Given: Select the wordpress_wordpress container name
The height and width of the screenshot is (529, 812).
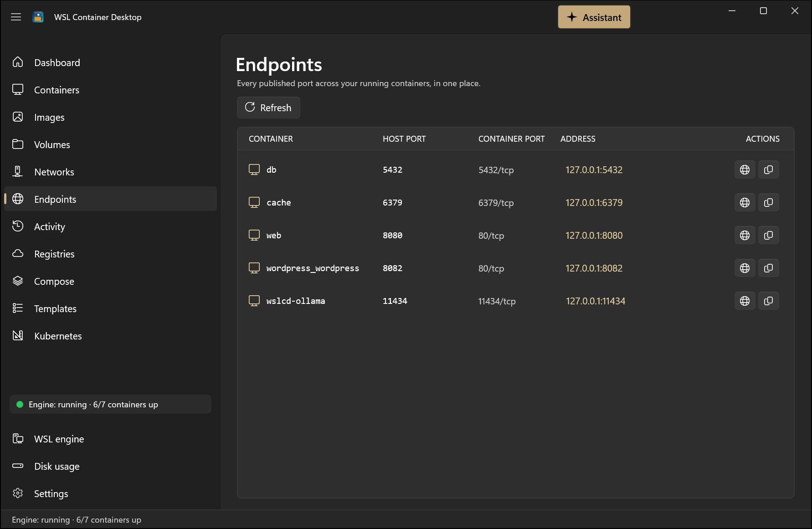Looking at the screenshot, I should [313, 268].
